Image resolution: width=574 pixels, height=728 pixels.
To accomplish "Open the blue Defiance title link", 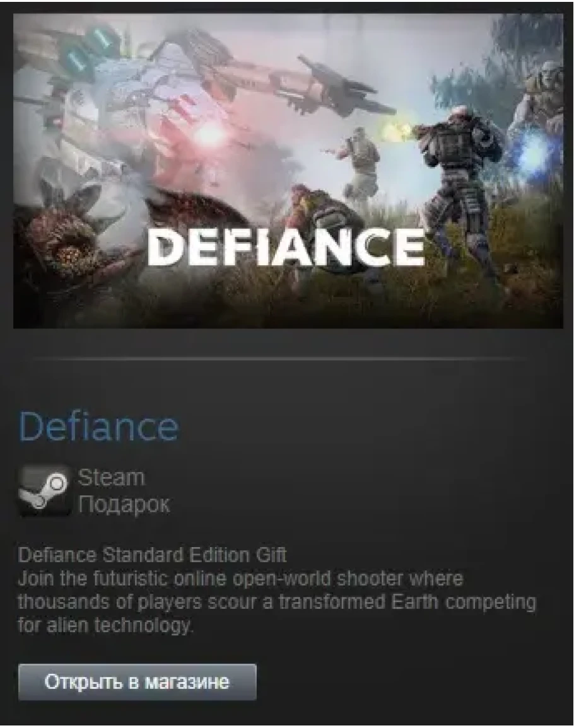I will click(x=98, y=427).
